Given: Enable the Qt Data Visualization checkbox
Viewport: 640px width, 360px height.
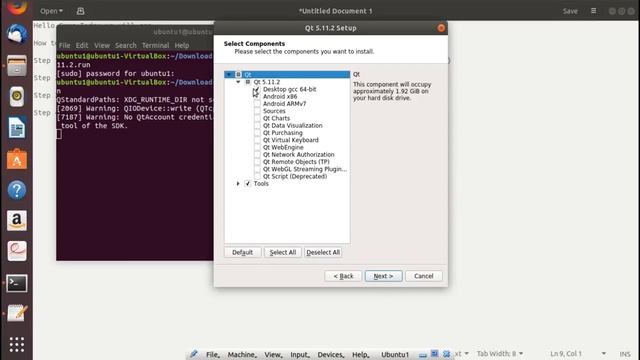Looking at the screenshot, I should pyautogui.click(x=257, y=126).
